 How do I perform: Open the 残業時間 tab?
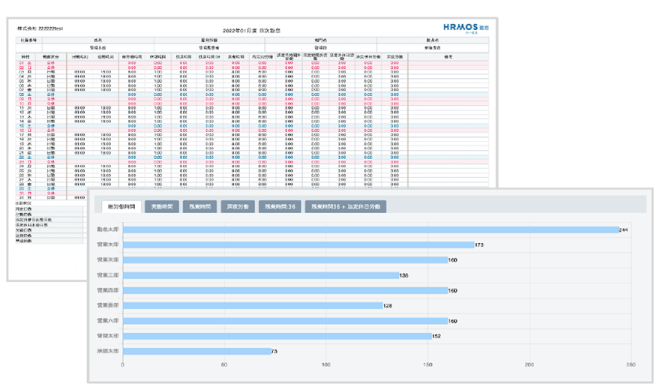click(x=200, y=207)
